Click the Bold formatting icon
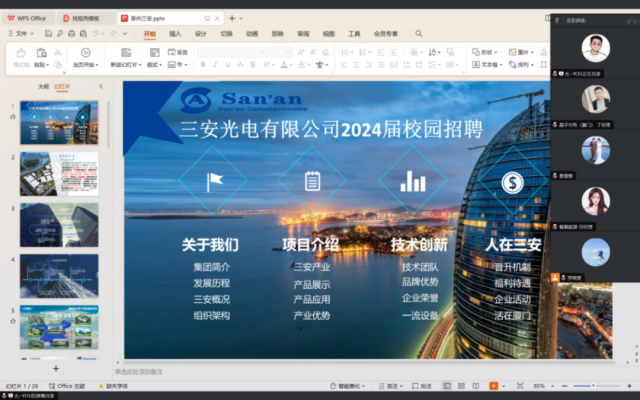This screenshot has width=640, height=400. coord(202,64)
